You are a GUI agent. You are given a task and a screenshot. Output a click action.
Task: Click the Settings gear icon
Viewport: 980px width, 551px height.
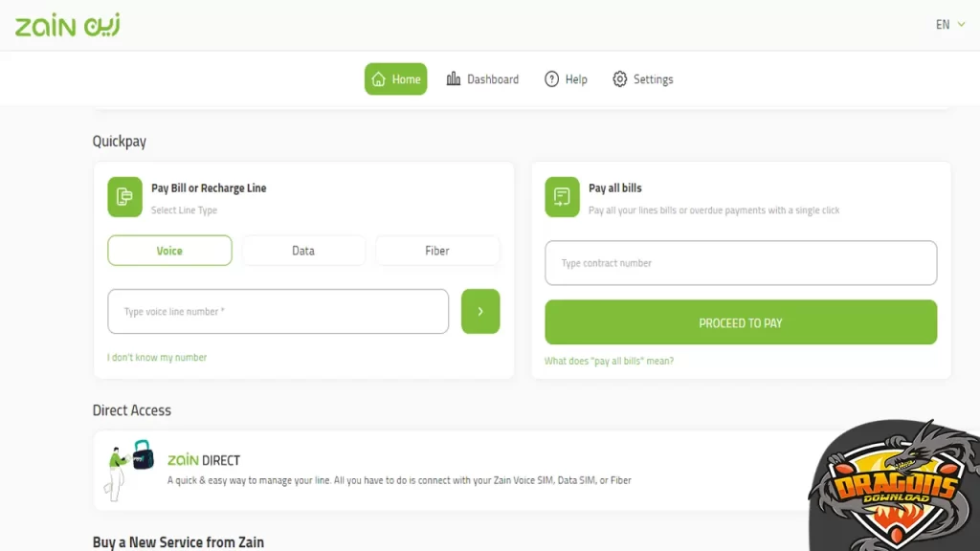pos(620,79)
